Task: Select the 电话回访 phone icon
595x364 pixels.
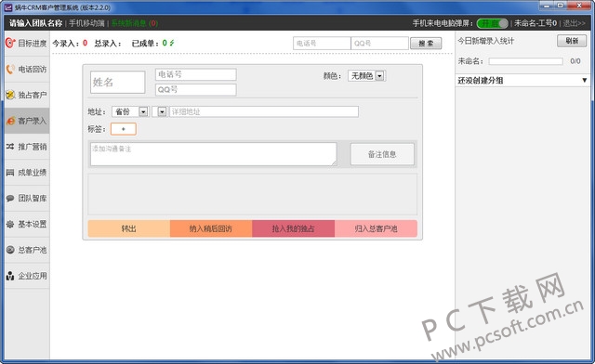Action: [10, 69]
